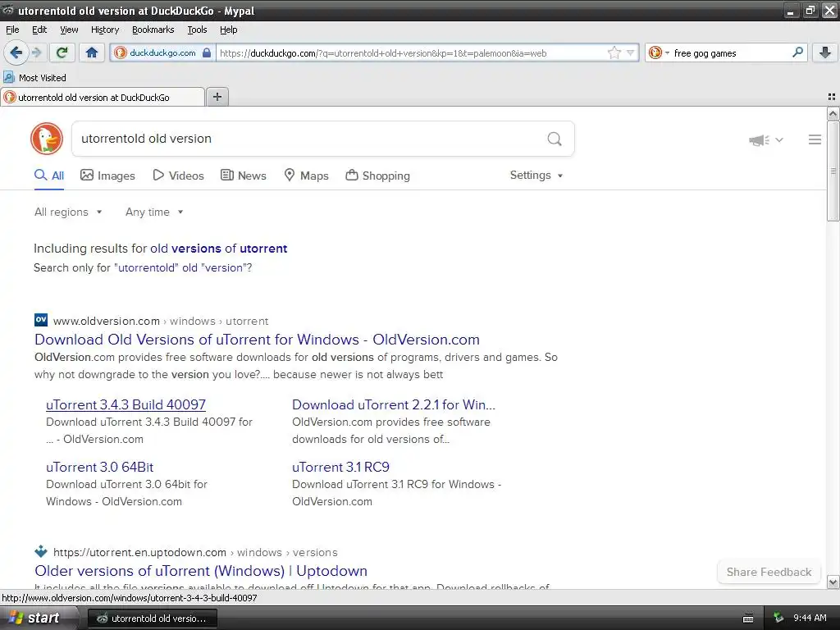840x630 pixels.
Task: Expand the chevron beside the megaphone icon
Action: [779, 139]
